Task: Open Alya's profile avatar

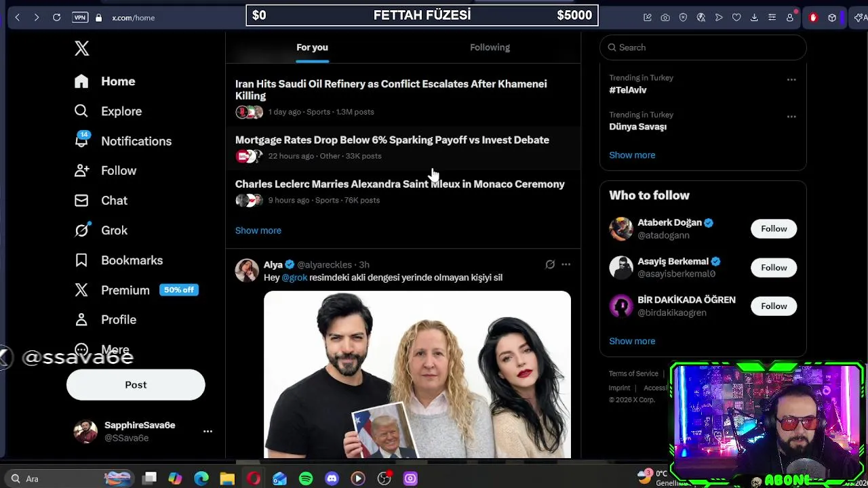Action: point(247,270)
